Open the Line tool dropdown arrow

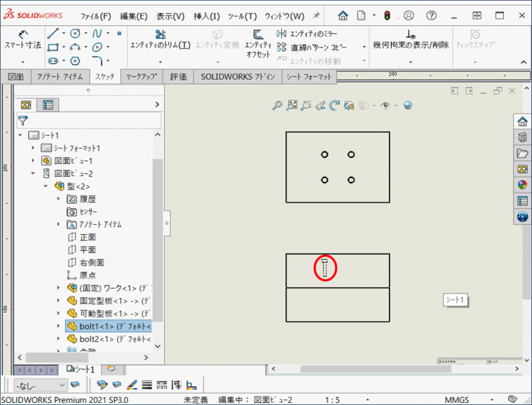64,33
